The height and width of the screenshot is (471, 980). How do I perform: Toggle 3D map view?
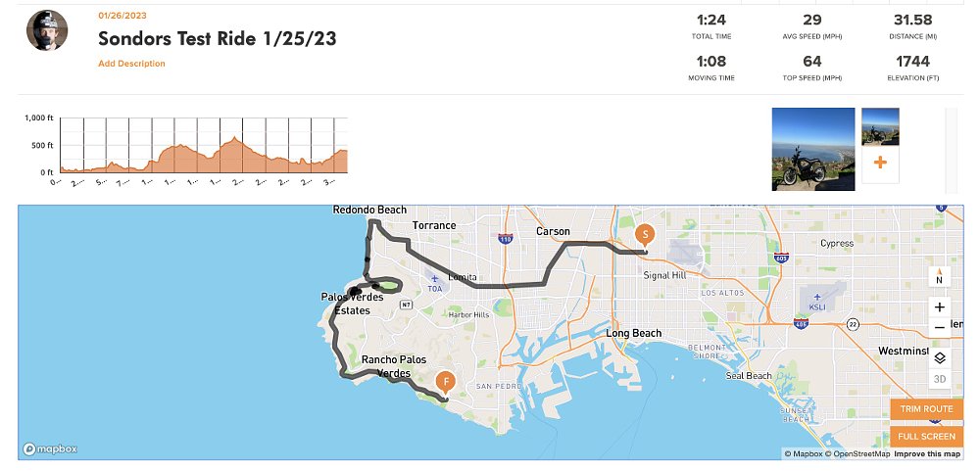pos(939,379)
